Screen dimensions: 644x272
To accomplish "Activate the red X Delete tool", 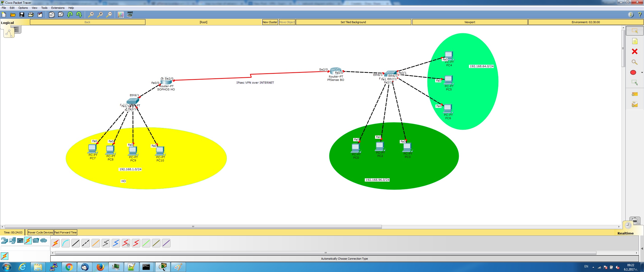I will coord(634,51).
